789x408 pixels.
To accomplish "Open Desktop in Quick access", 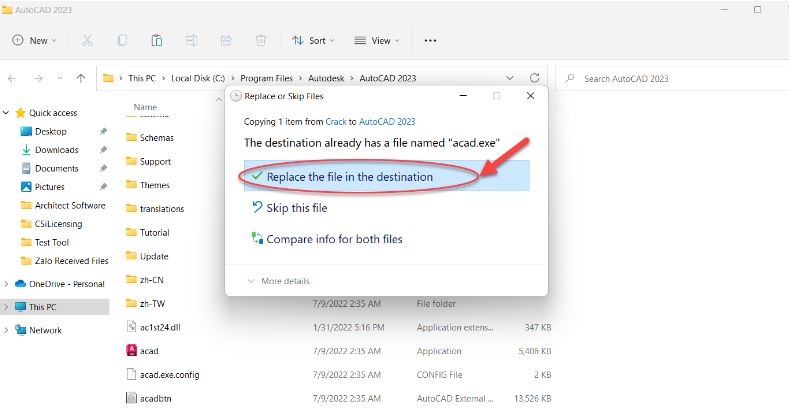I will 50,131.
